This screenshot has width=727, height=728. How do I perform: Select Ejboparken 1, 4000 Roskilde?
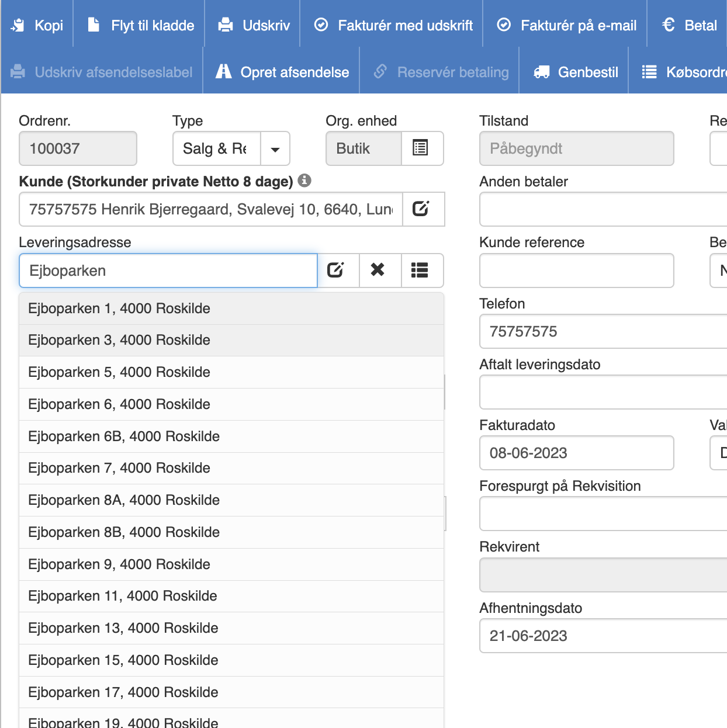coord(231,308)
